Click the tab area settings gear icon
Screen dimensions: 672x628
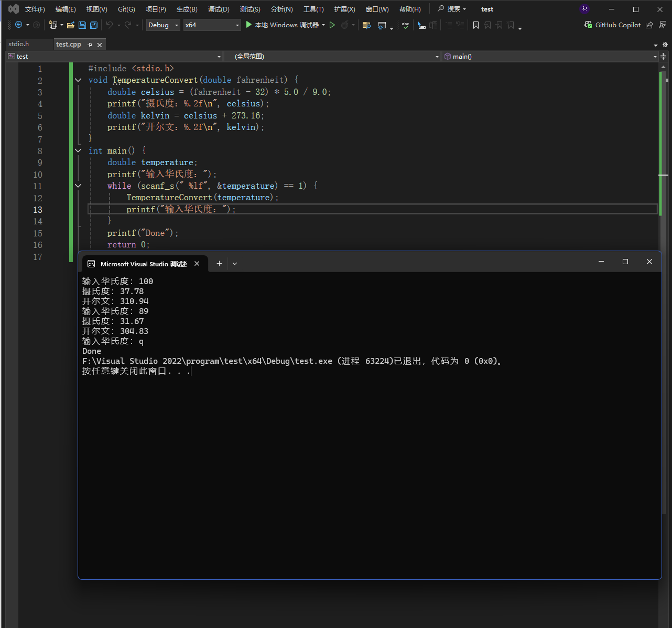(665, 45)
